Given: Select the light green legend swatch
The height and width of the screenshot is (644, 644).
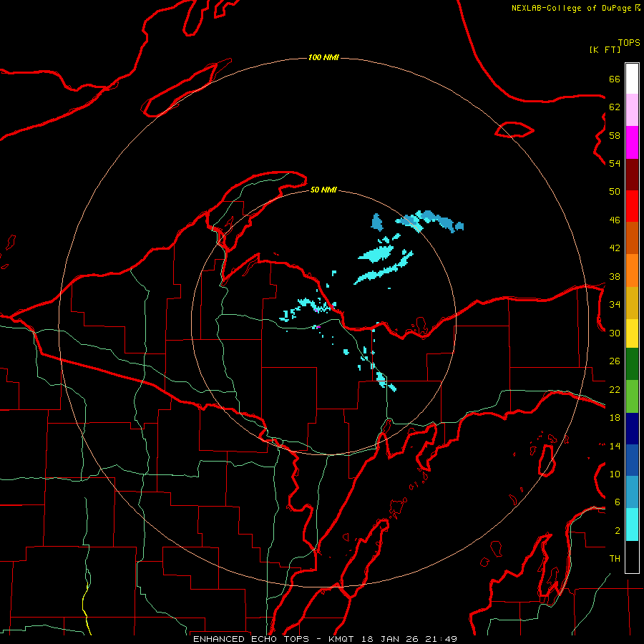Looking at the screenshot, I should [632, 396].
